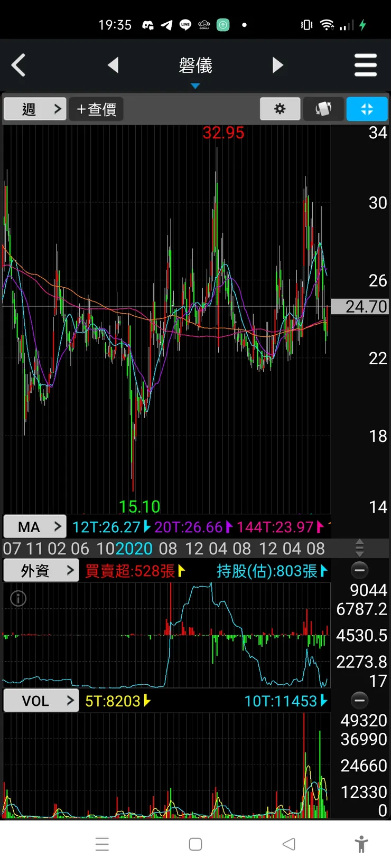
Task: Tap the Wi-Fi status icon
Action: click(x=327, y=25)
